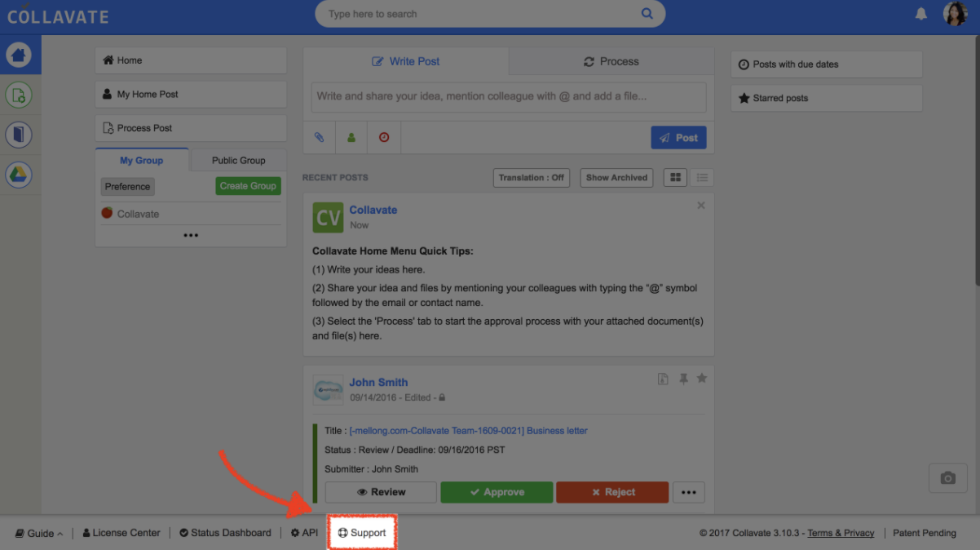
Task: Click the write and share idea field
Action: click(x=509, y=96)
